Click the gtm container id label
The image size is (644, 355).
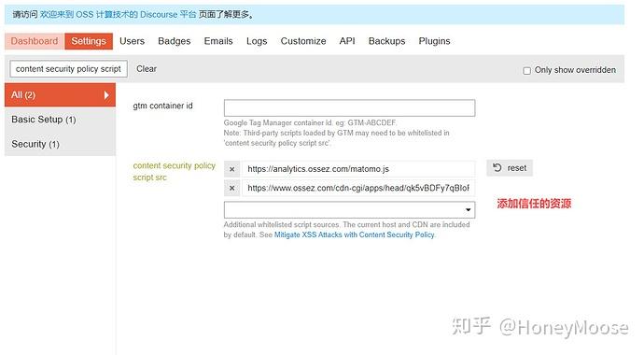coord(162,106)
